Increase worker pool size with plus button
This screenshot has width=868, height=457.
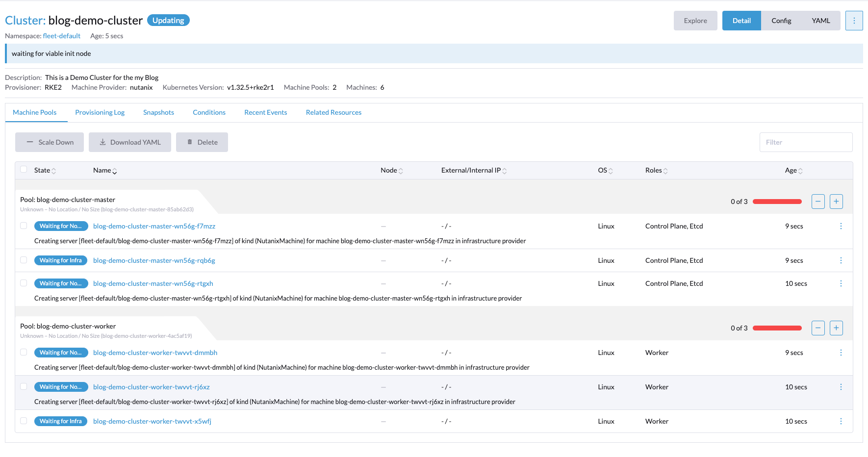tap(836, 328)
